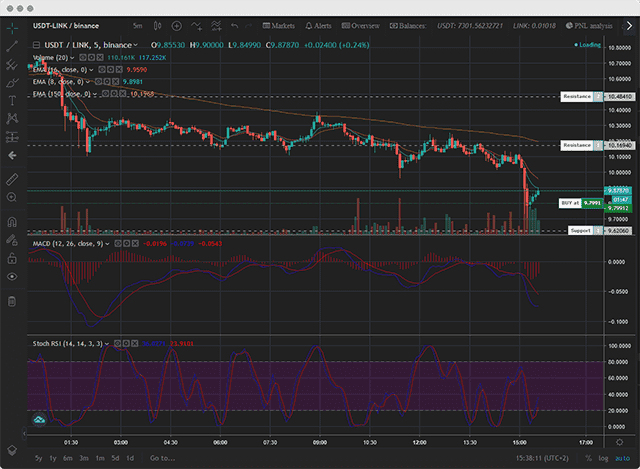Select the crosshair cursor tool
The height and width of the screenshot is (469, 640).
coord(12,30)
